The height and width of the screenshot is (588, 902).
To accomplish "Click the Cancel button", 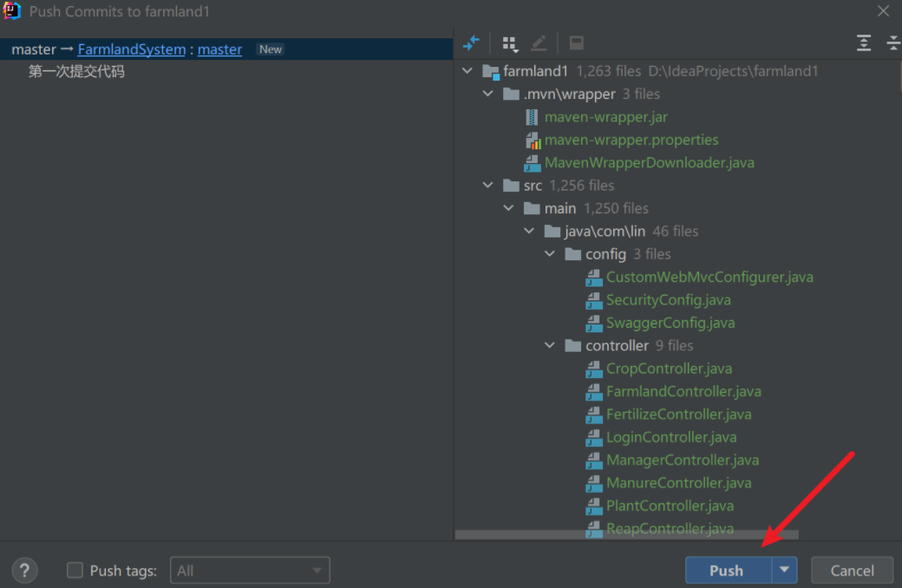I will (852, 570).
